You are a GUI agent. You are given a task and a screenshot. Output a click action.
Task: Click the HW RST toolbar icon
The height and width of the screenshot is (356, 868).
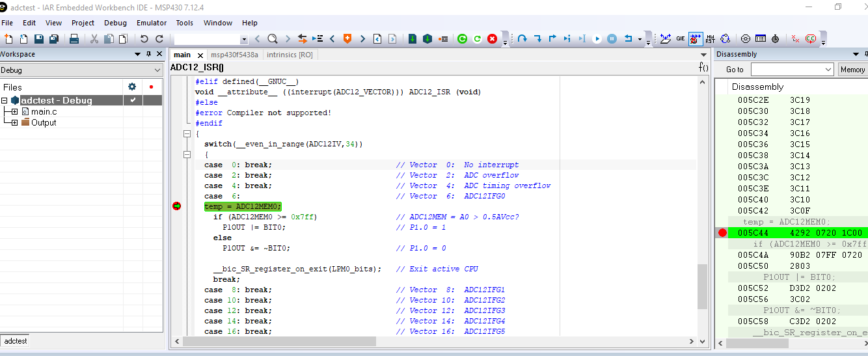tap(711, 39)
